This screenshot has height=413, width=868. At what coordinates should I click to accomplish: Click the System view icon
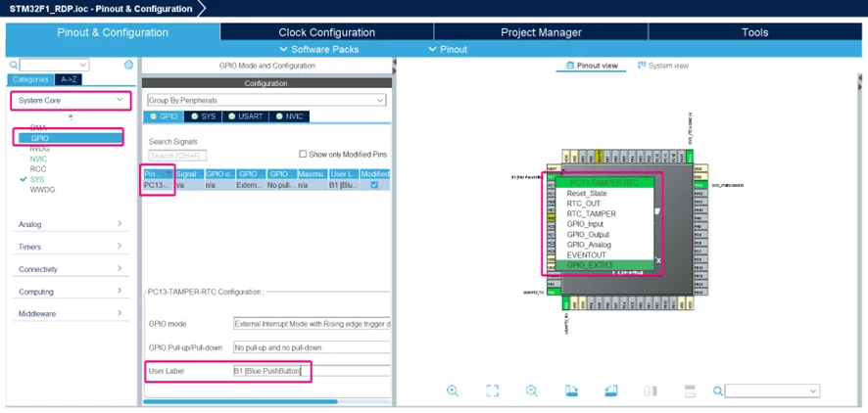[x=642, y=66]
